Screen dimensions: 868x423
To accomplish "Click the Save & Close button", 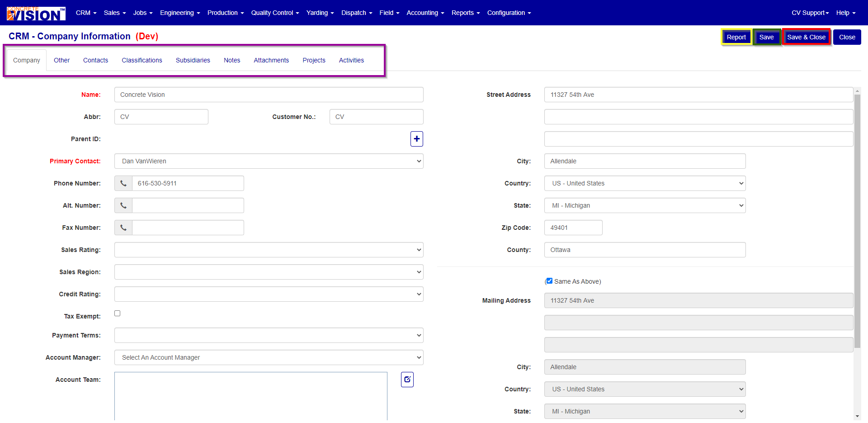I will (x=807, y=37).
